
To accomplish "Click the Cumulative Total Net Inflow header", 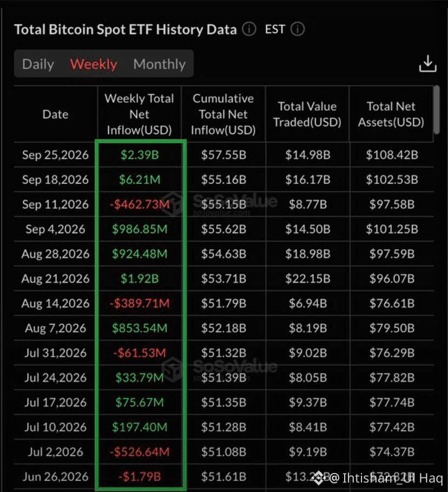I will (x=223, y=114).
